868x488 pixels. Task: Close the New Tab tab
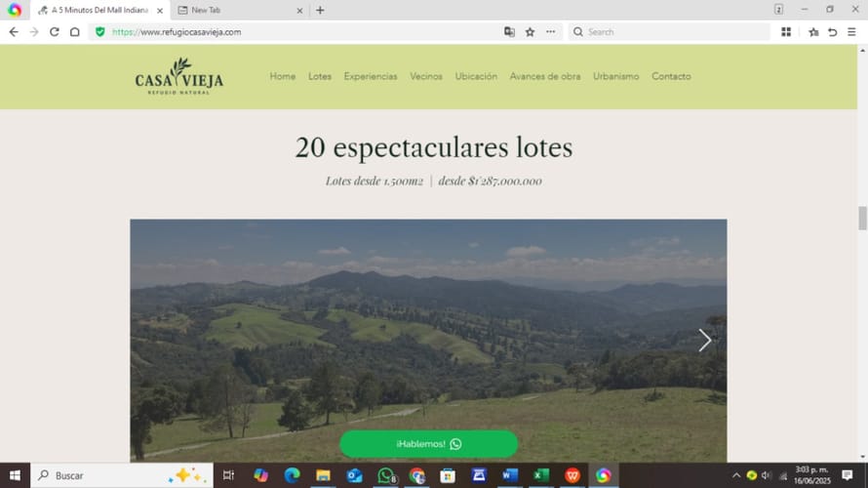(x=299, y=11)
